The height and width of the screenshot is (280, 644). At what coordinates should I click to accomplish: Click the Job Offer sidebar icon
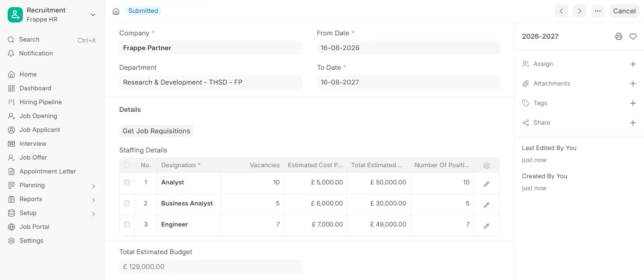click(11, 158)
